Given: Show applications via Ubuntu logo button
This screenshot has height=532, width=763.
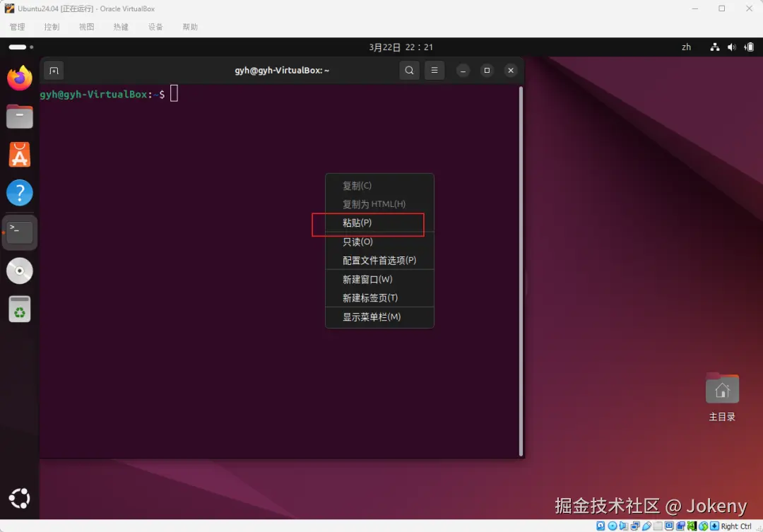Looking at the screenshot, I should [20, 498].
